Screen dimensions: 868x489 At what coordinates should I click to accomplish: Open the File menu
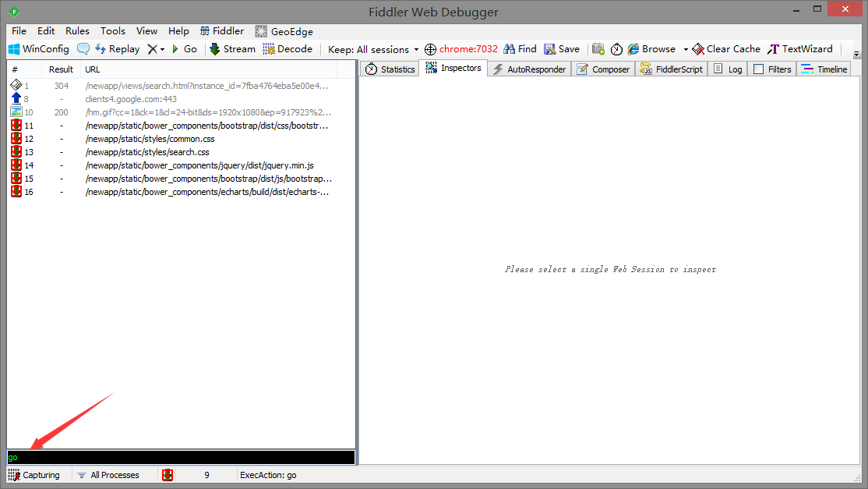click(x=19, y=31)
